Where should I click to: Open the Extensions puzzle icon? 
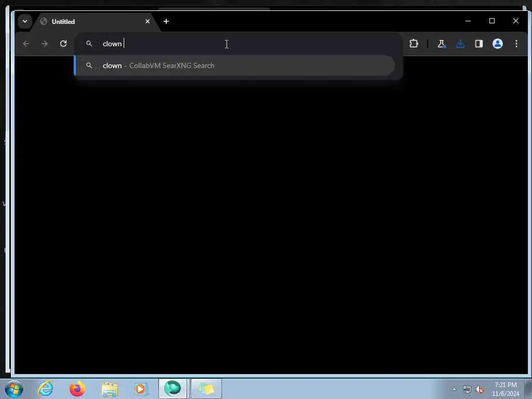pos(414,44)
